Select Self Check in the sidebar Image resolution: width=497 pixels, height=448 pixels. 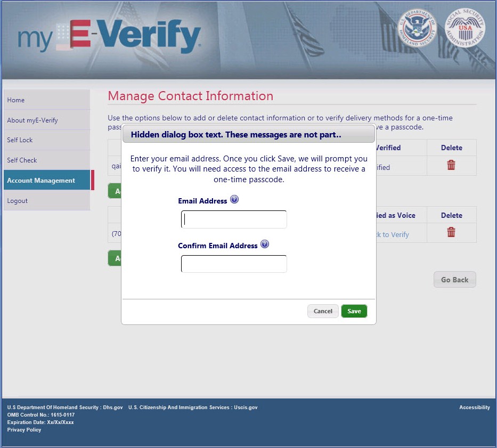click(47, 160)
